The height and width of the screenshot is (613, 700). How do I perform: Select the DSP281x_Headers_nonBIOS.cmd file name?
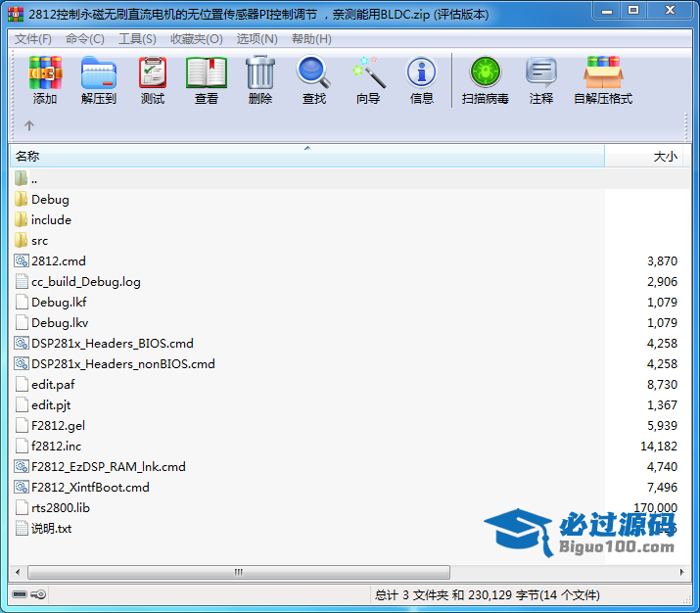click(123, 364)
